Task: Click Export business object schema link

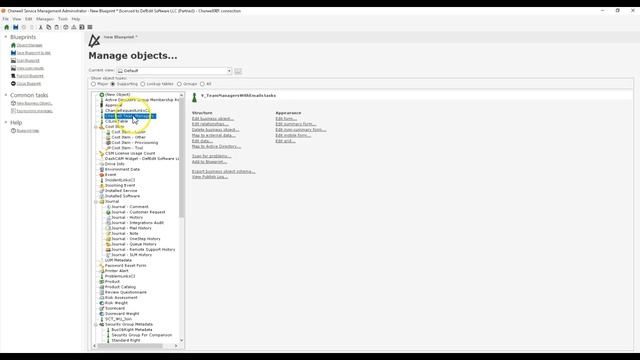Action: tap(224, 172)
